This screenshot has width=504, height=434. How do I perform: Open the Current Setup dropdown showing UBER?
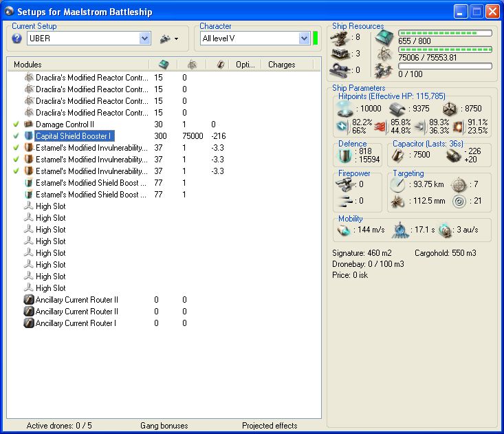coord(144,39)
